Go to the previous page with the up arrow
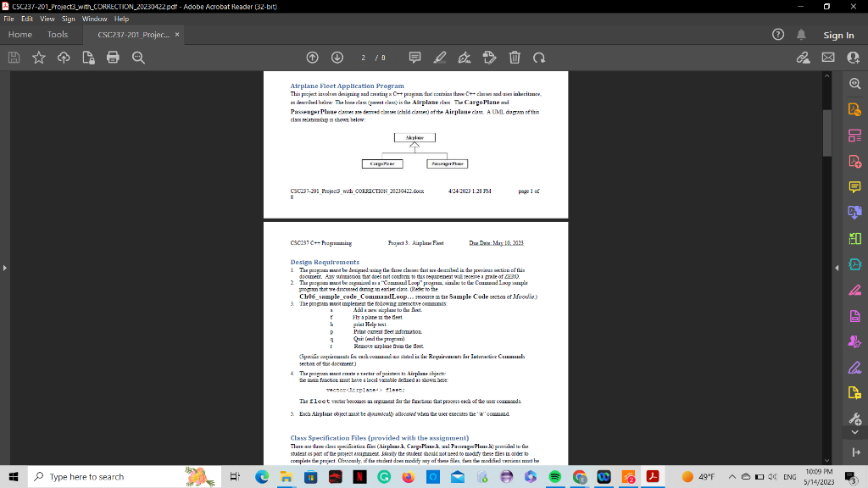 click(312, 58)
